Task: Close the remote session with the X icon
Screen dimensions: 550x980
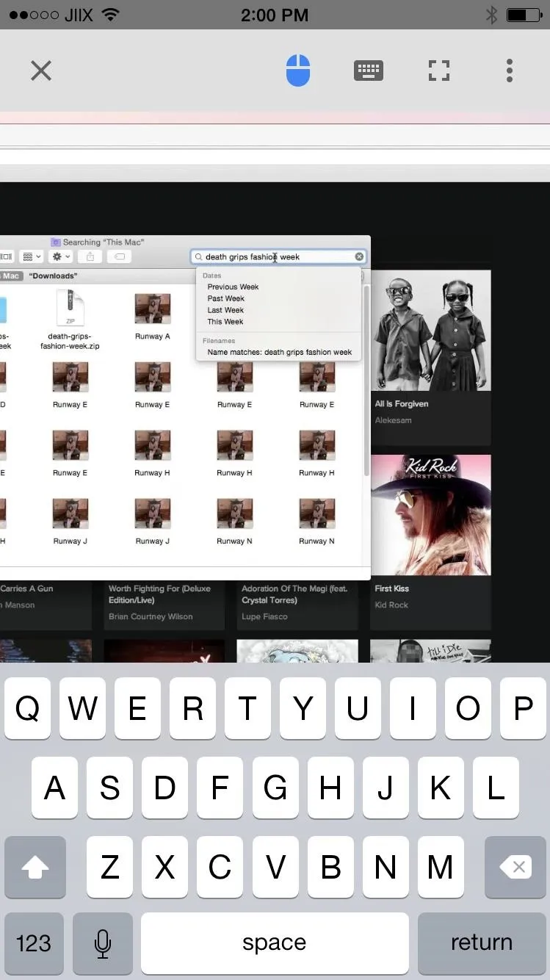Action: (41, 71)
